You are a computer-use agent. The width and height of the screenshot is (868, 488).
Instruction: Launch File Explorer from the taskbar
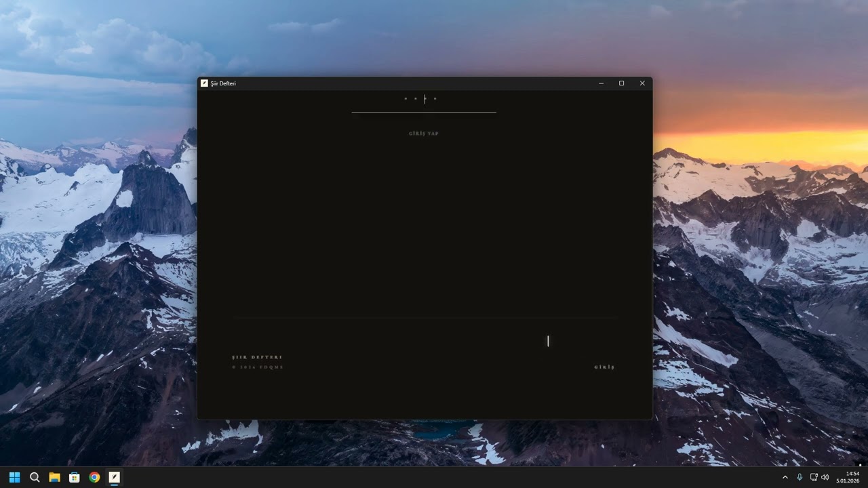(x=54, y=477)
